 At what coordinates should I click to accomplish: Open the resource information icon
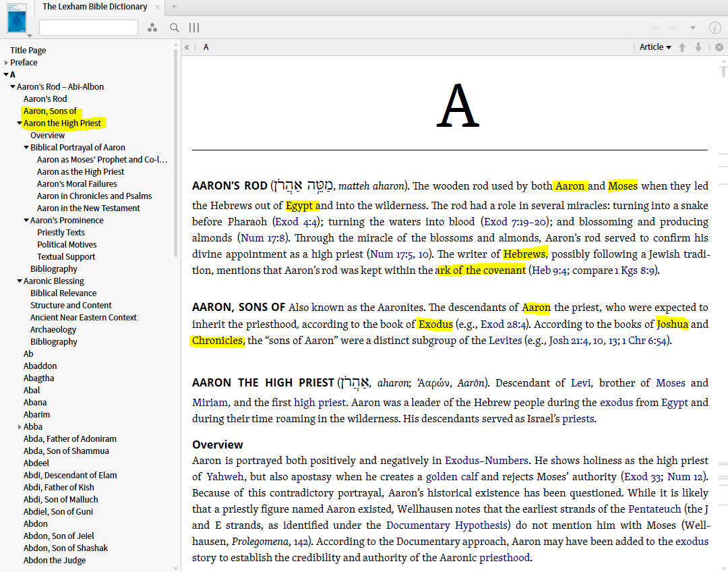point(715,28)
